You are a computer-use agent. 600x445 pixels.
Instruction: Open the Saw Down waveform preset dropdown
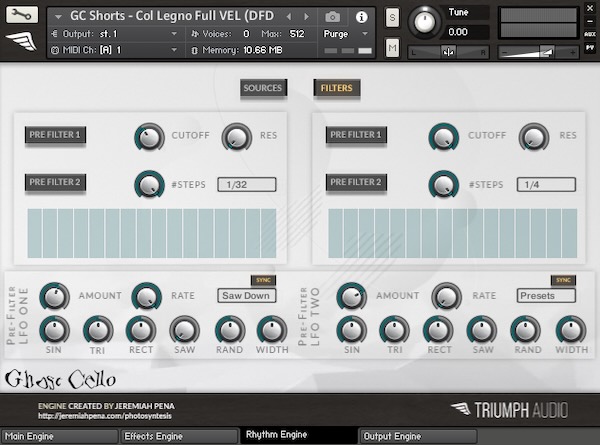point(247,295)
